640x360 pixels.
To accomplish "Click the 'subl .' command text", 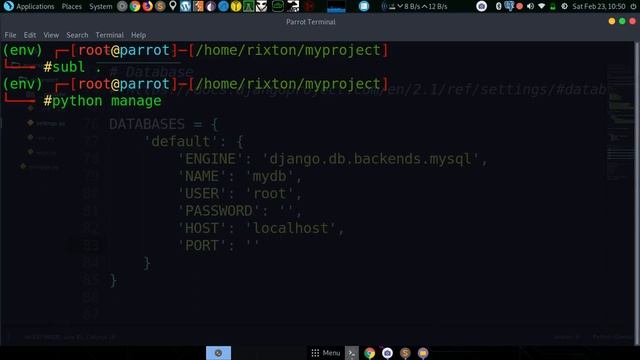I will pos(77,67).
